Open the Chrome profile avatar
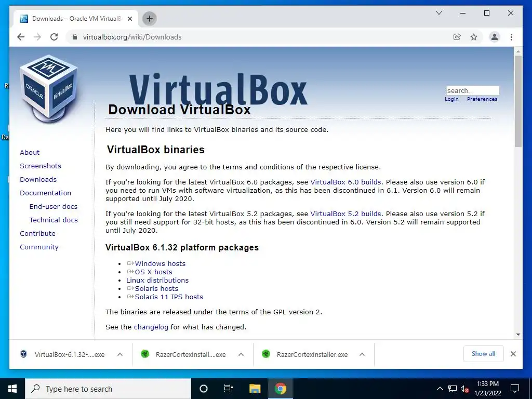Screen dimensions: 532x399 [495, 37]
